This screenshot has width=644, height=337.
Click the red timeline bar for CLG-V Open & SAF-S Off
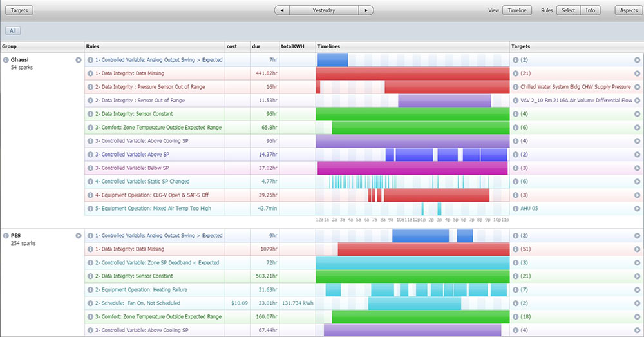tap(437, 195)
